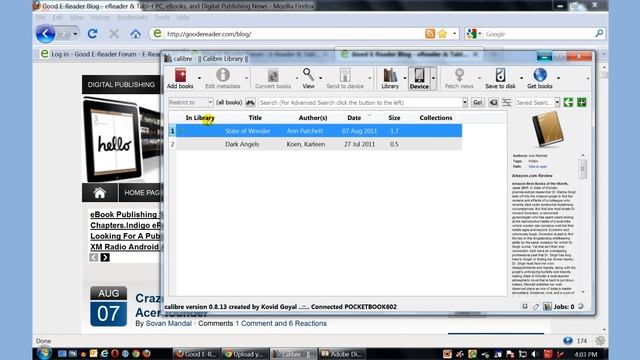Click the Go! search button

coord(477,102)
